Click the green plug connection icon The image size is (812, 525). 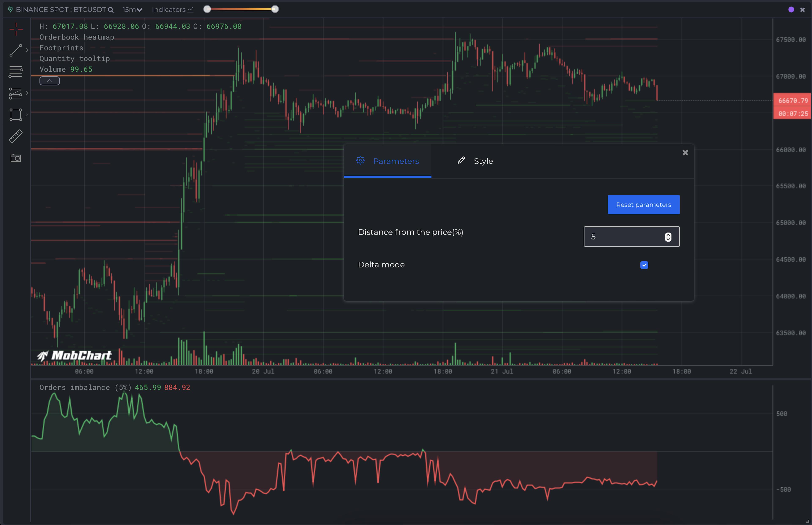[10, 9]
